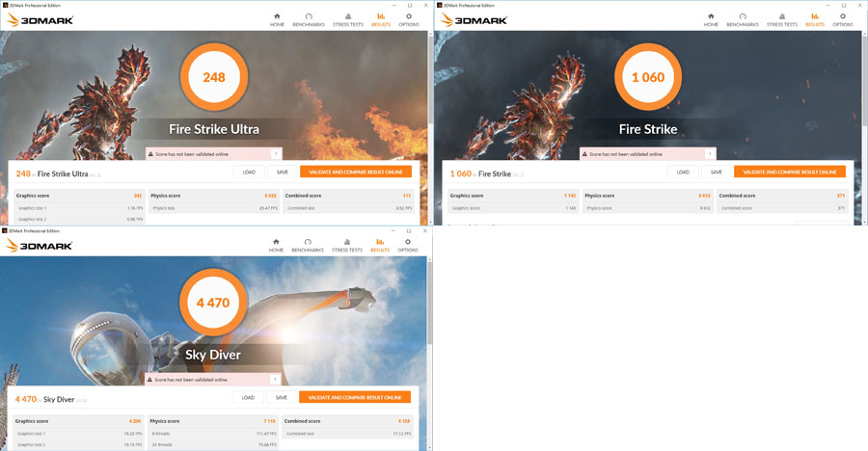Click LOAD in the Fire Strike Ultra window

click(x=249, y=172)
